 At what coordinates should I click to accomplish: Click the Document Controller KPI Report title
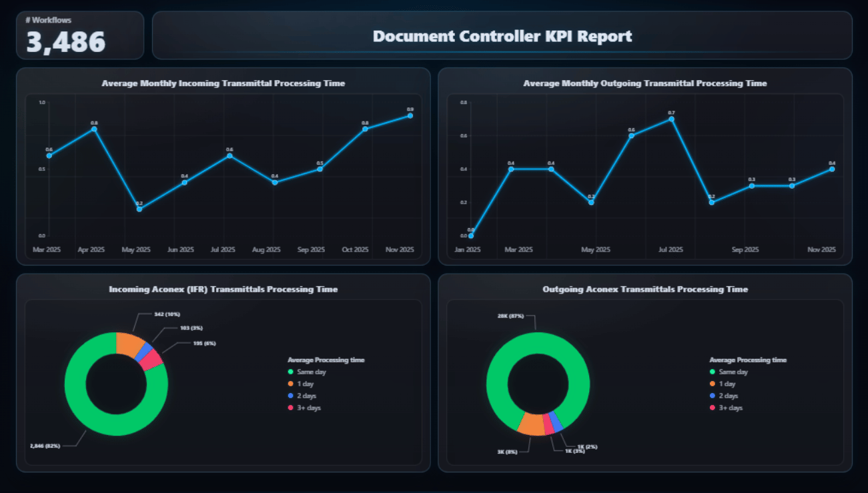tap(502, 36)
